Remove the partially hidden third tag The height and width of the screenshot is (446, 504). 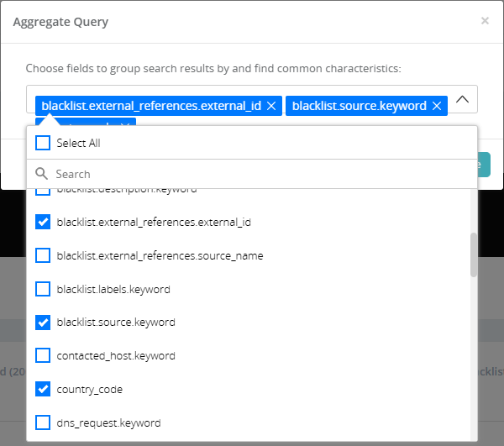124,124
